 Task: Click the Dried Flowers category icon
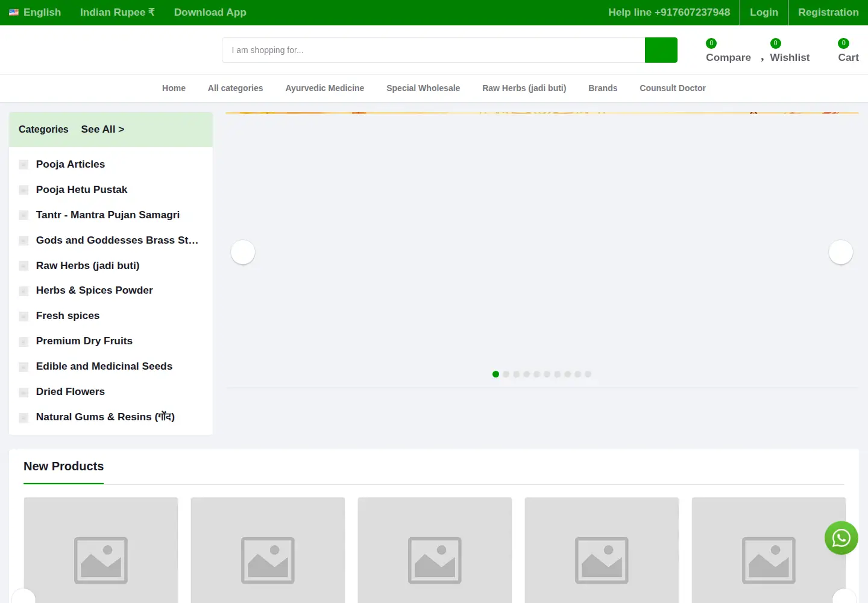tap(24, 392)
